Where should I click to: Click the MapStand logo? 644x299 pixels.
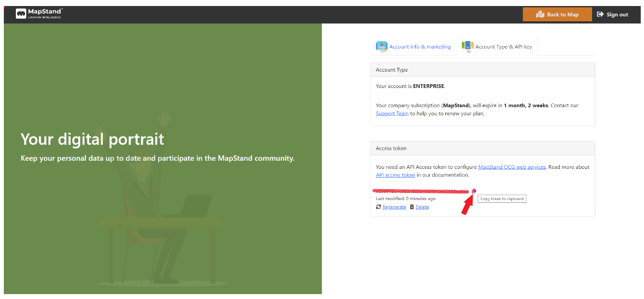point(39,14)
